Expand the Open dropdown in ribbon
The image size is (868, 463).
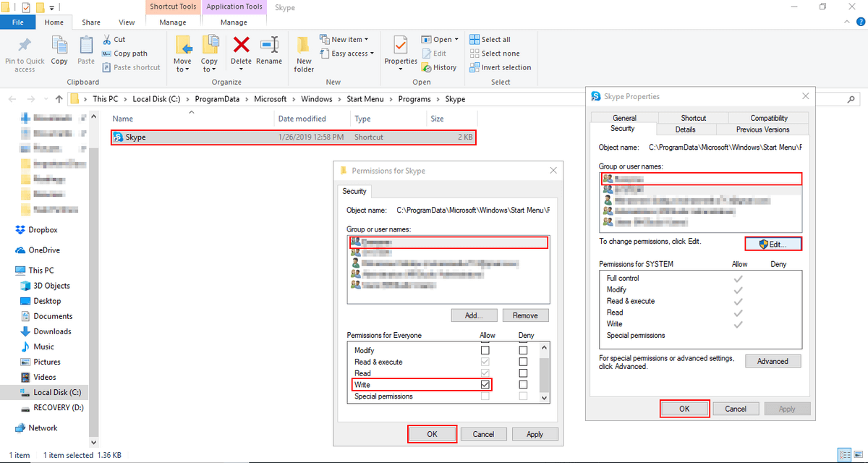click(x=457, y=40)
